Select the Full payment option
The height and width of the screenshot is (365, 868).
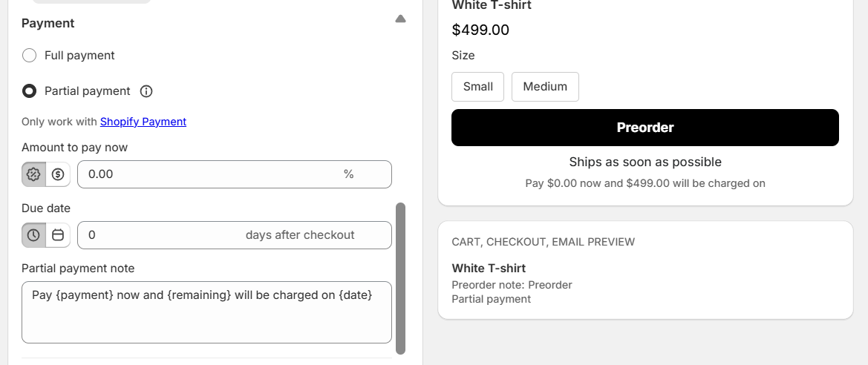tap(30, 56)
